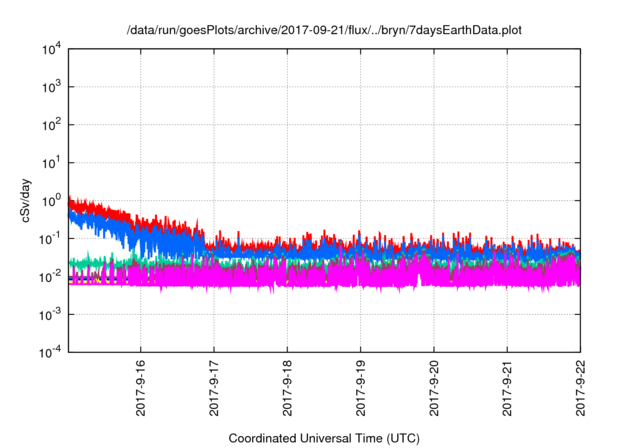Click the 10^0 y-axis tick label
The height and width of the screenshot is (448, 640).
click(51, 201)
